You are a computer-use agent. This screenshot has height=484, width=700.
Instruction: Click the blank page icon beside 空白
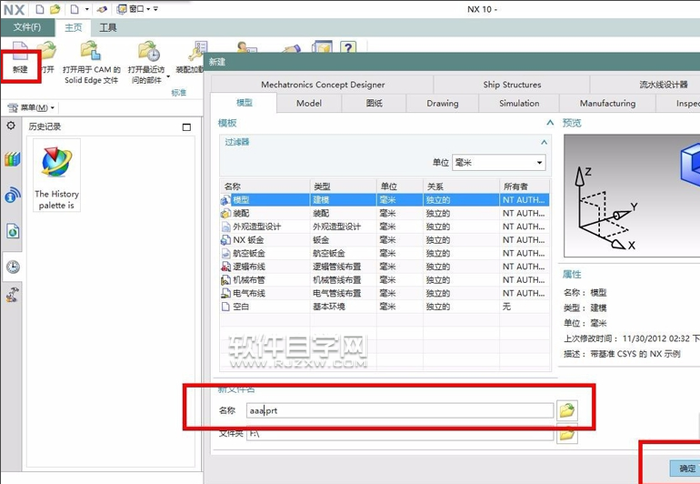pyautogui.click(x=226, y=307)
